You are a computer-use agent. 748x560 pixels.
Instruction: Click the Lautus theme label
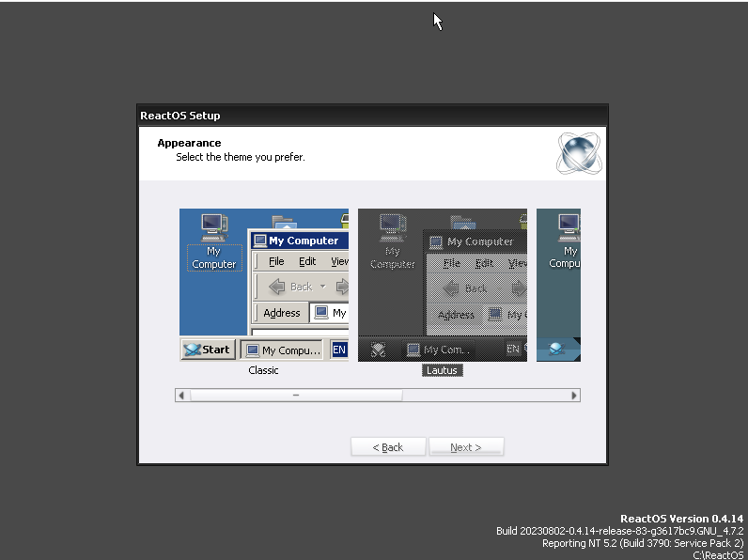tap(443, 370)
